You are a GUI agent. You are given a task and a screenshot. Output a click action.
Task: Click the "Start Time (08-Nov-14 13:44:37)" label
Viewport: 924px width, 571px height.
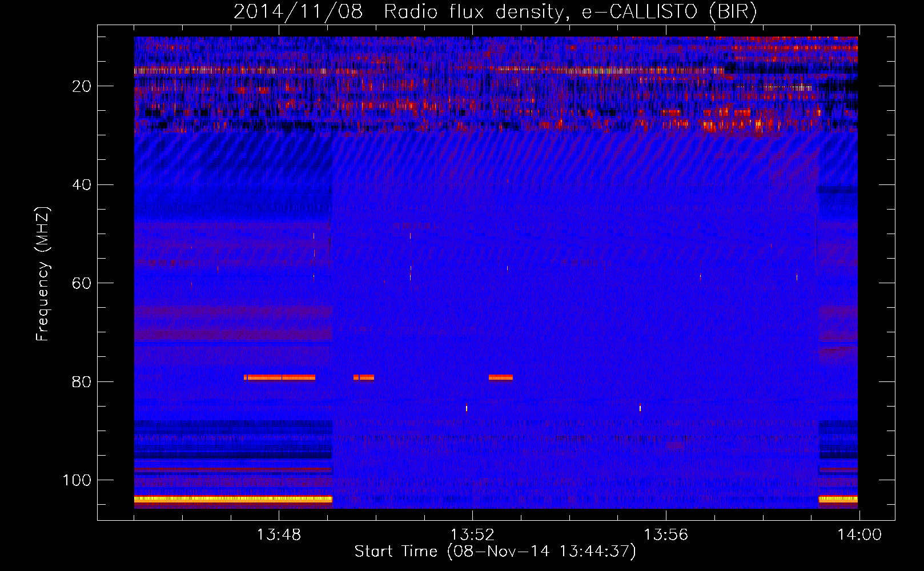495,552
